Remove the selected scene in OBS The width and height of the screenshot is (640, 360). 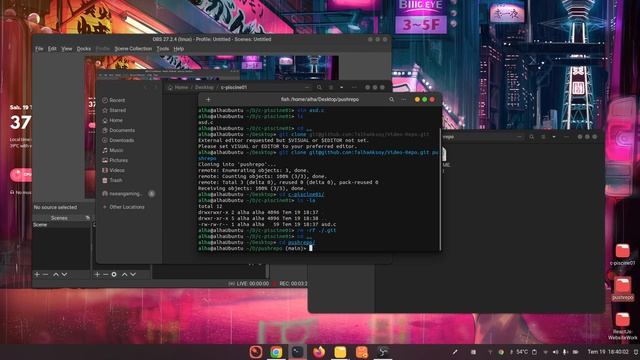click(46, 275)
